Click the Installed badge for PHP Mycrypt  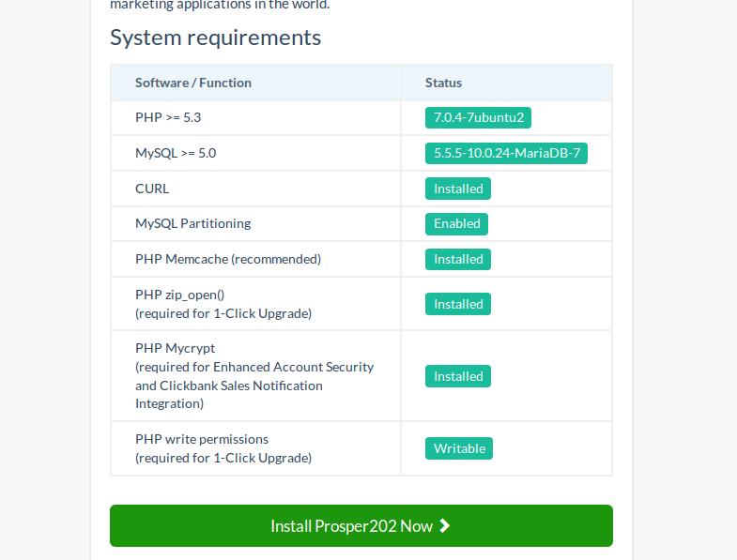click(x=458, y=376)
